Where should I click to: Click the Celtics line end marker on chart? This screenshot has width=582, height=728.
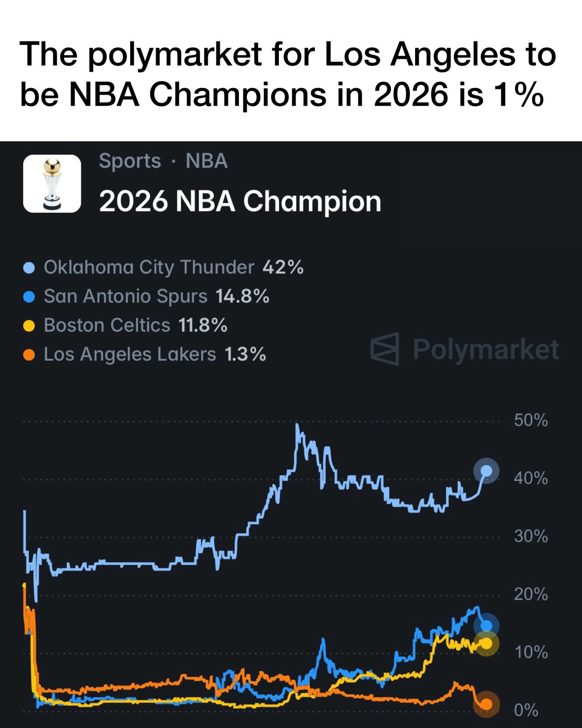(x=486, y=643)
